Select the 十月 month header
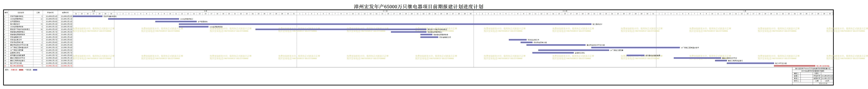 pyautogui.click(x=206, y=11)
